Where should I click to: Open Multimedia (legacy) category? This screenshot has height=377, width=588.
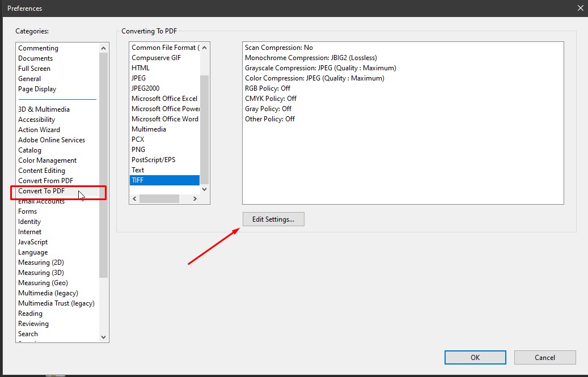[48, 293]
